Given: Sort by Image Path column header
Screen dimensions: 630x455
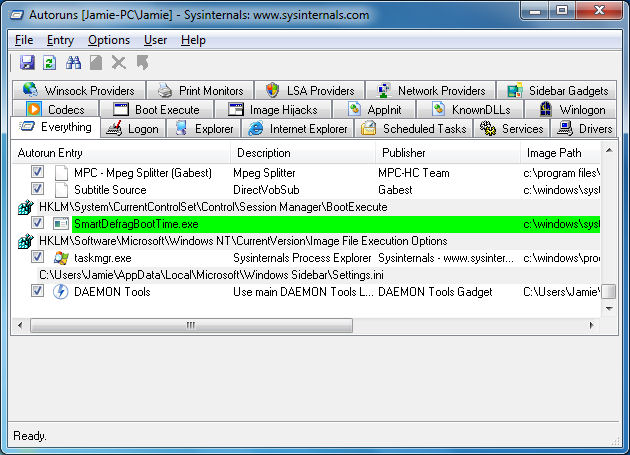Looking at the screenshot, I should pos(560,153).
